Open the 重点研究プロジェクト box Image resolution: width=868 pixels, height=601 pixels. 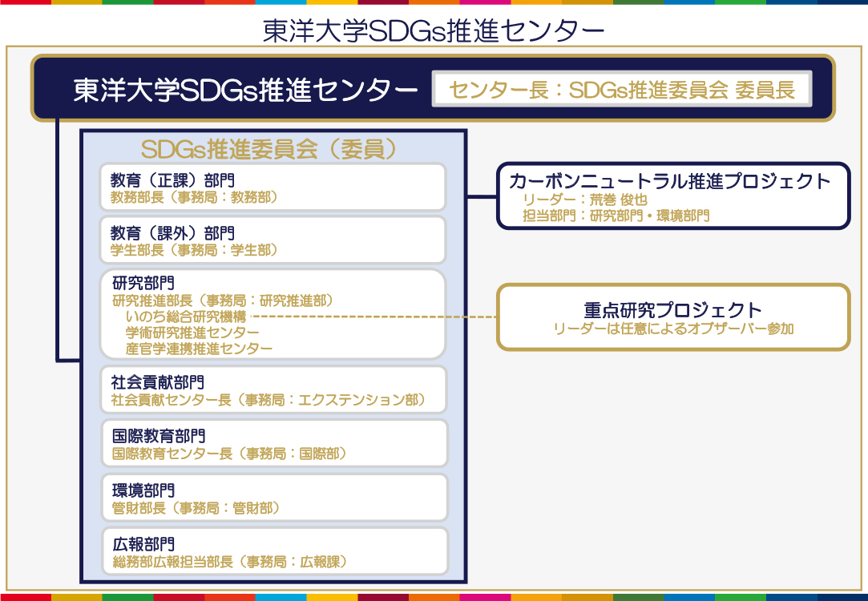pos(673,317)
